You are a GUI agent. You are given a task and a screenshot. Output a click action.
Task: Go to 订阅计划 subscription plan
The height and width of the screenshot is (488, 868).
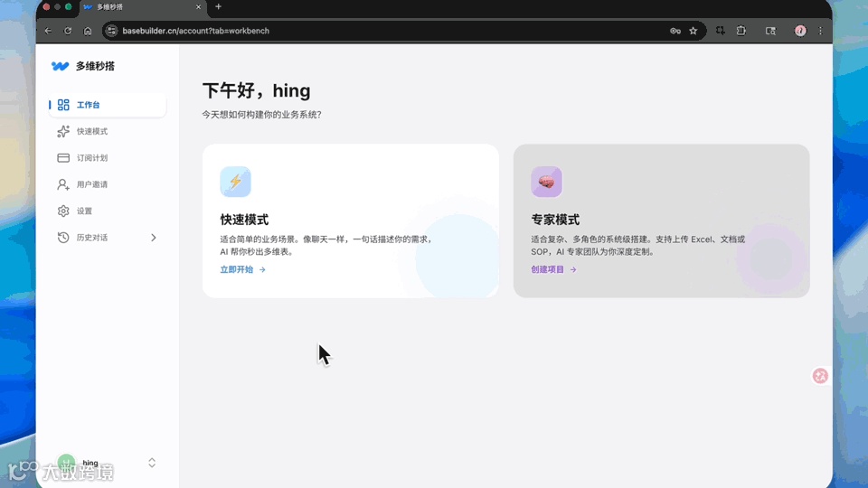point(108,157)
